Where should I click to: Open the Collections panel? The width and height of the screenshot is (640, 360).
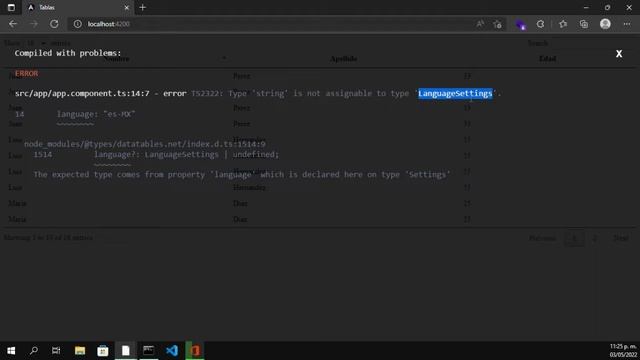click(584, 24)
